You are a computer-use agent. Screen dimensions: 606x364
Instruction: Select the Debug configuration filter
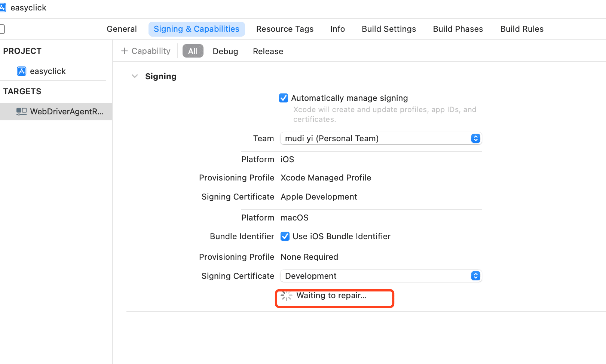coord(225,51)
